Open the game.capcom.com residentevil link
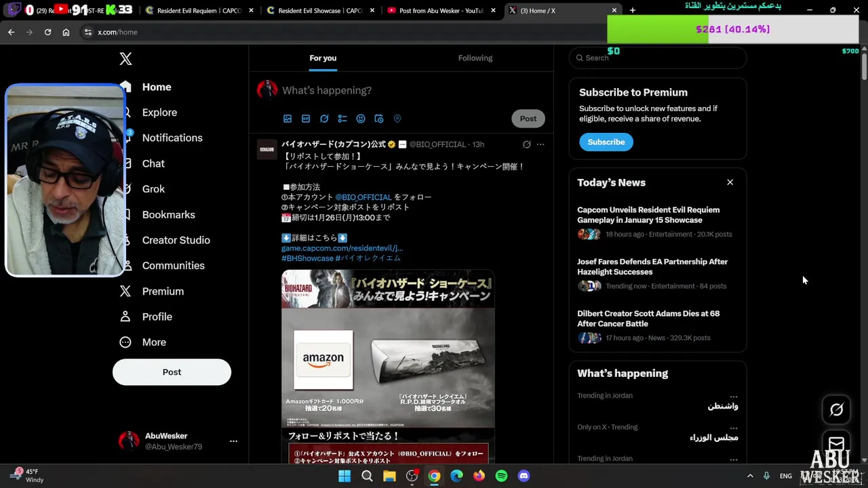The width and height of the screenshot is (868, 488). 342,248
